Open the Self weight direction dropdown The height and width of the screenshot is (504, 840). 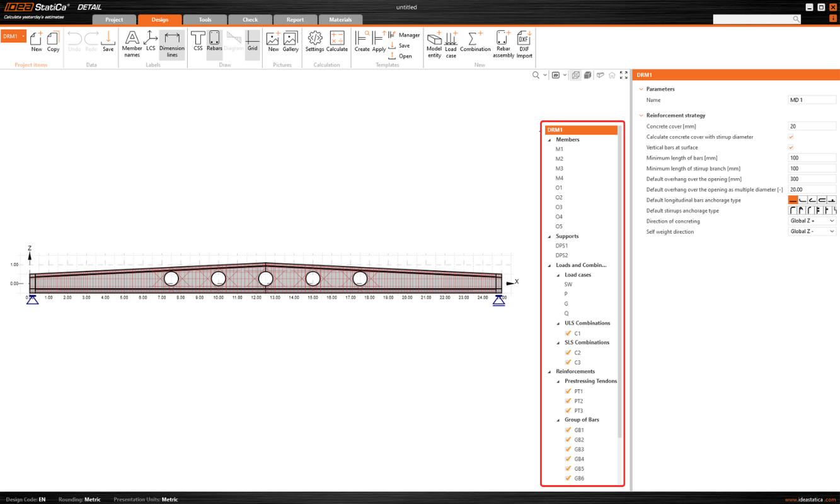tap(812, 232)
